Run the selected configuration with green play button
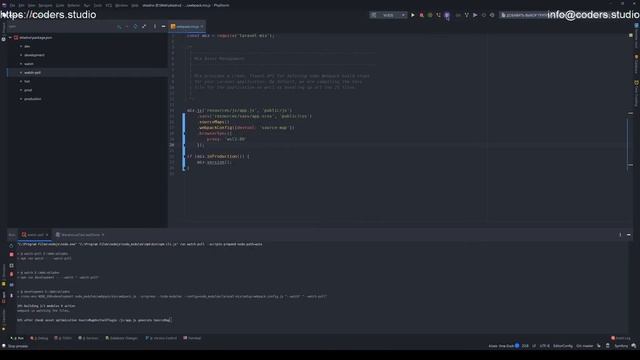 tap(413, 15)
